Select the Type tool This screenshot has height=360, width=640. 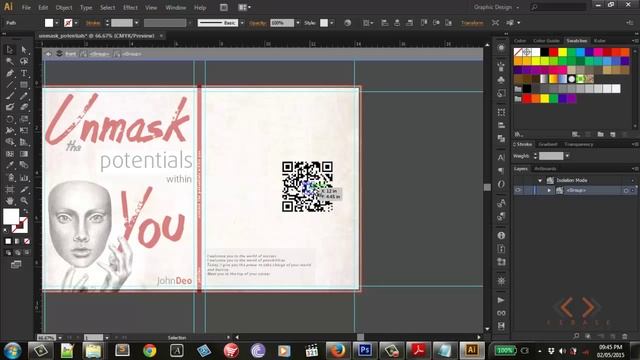24,73
